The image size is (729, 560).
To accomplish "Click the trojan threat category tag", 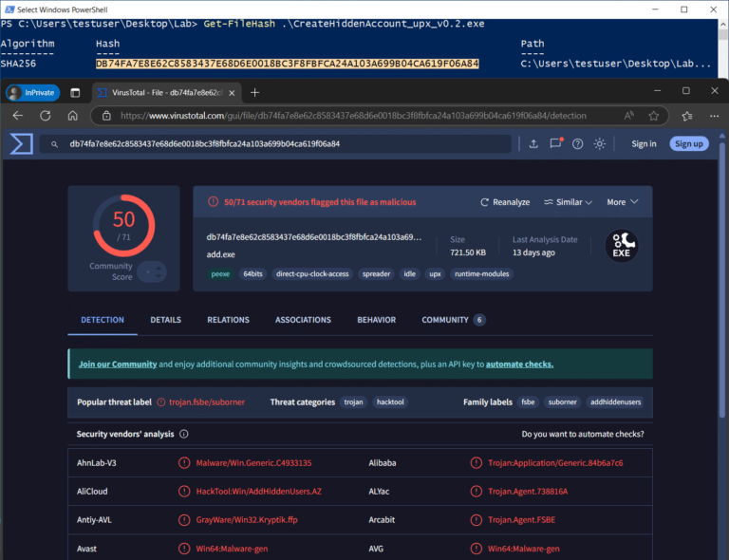I will tap(353, 402).
